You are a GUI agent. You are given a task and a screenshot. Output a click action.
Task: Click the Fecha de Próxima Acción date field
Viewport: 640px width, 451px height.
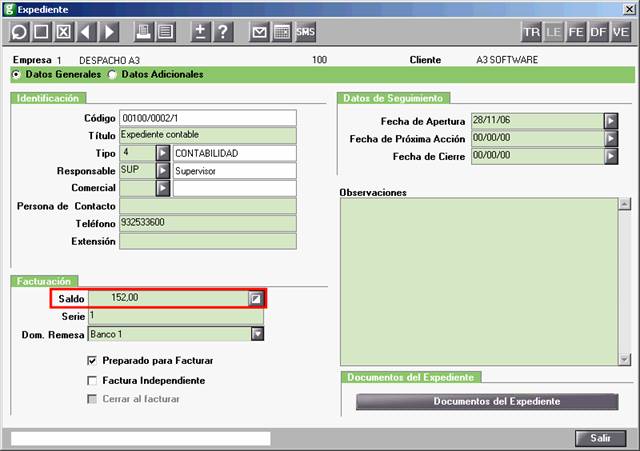pos(537,139)
